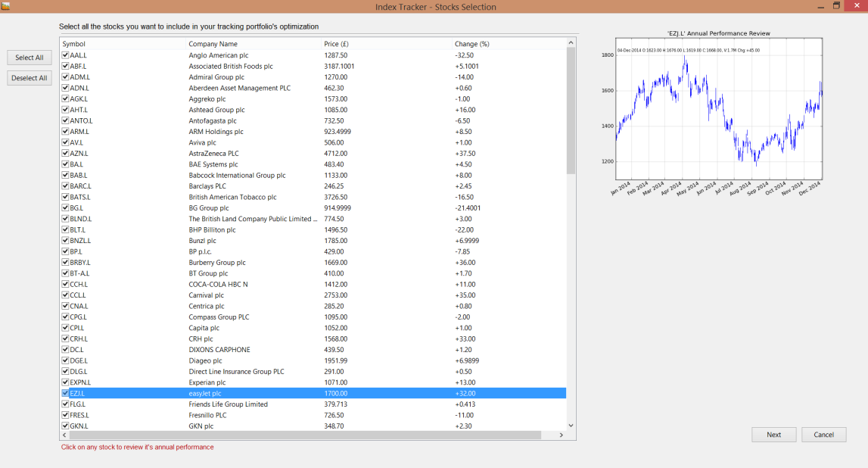Toggle the CCL.L checkbox
The image size is (868, 468).
pos(65,295)
